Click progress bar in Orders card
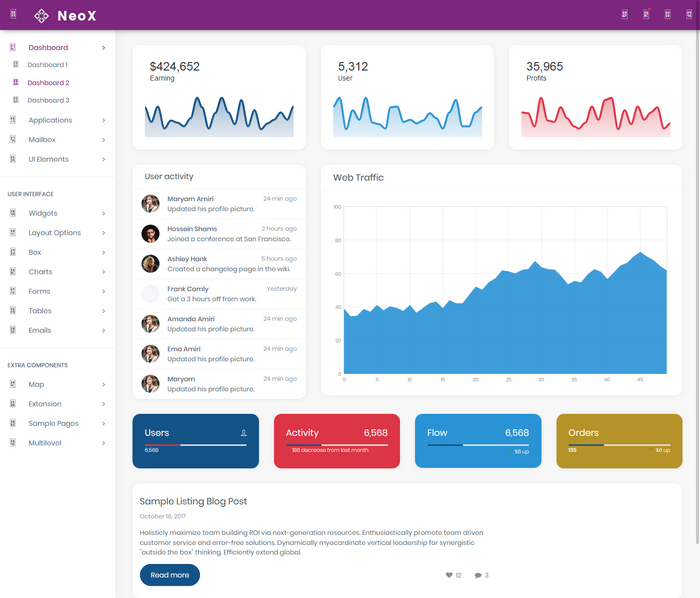 619,445
